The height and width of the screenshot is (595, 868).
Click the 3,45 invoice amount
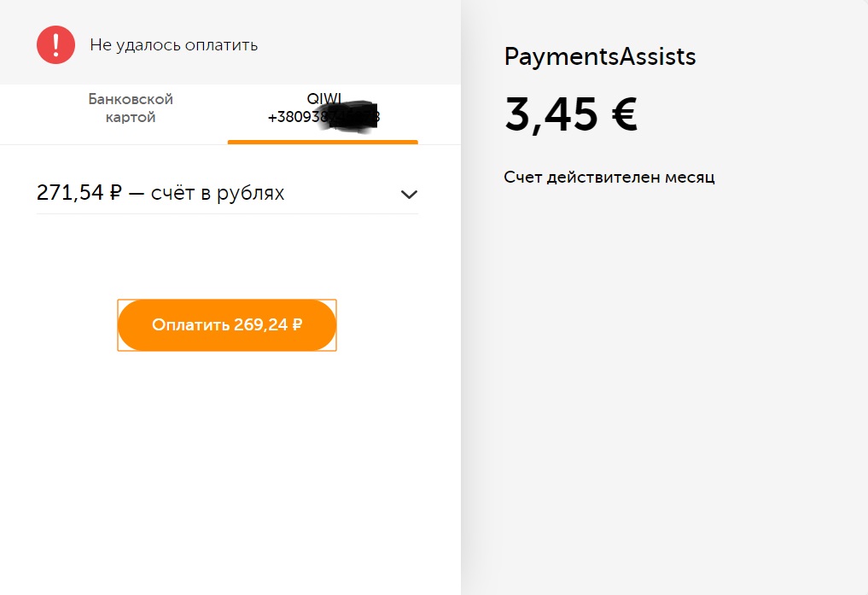tap(551, 114)
